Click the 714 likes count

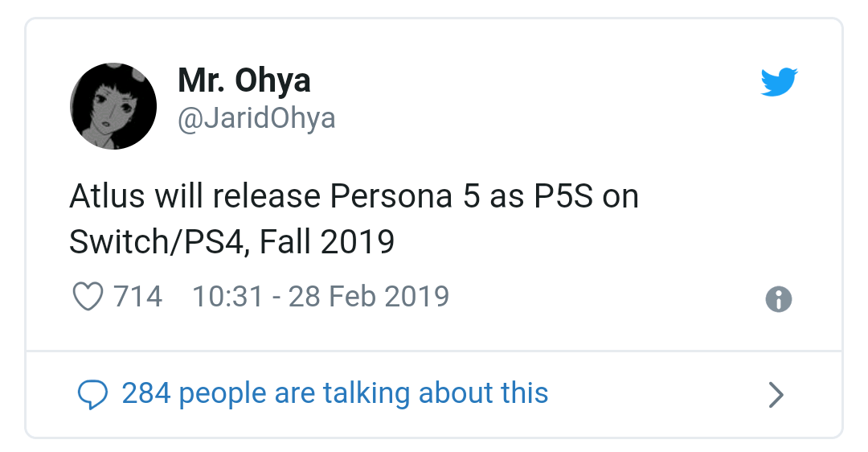click(138, 297)
